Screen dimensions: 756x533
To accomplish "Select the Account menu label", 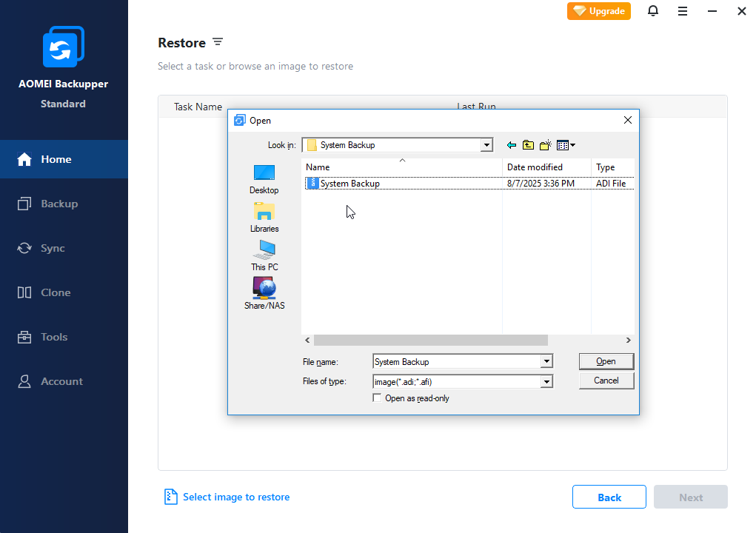I will 61,381.
